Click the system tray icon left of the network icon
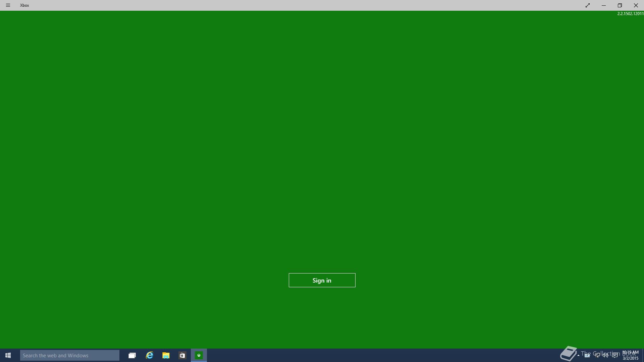 [587, 355]
